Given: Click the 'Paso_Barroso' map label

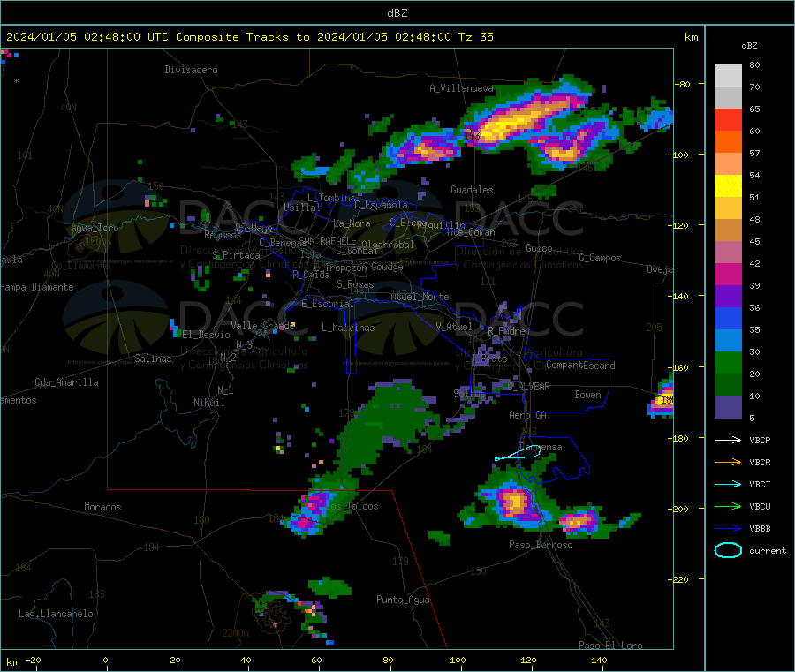Looking at the screenshot, I should (541, 545).
